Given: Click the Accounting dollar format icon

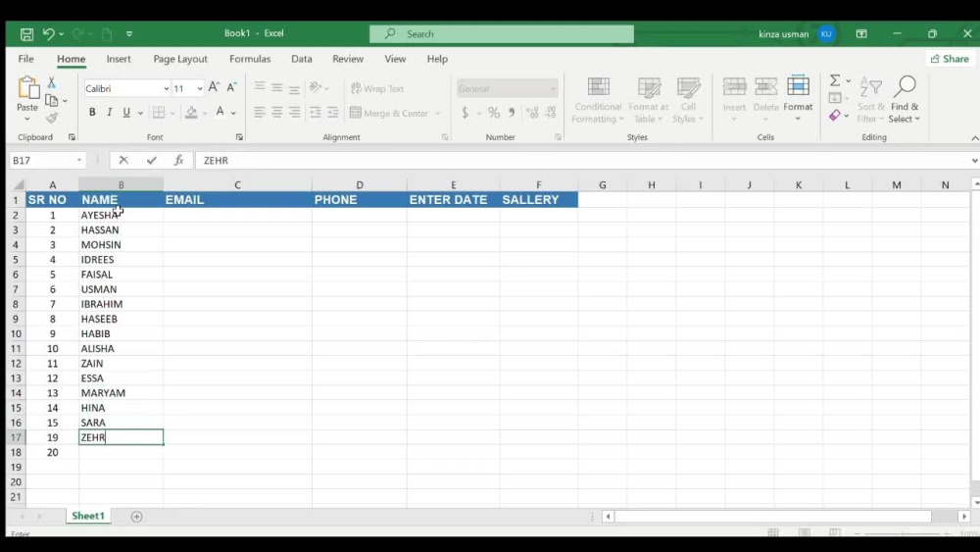Looking at the screenshot, I should (465, 113).
